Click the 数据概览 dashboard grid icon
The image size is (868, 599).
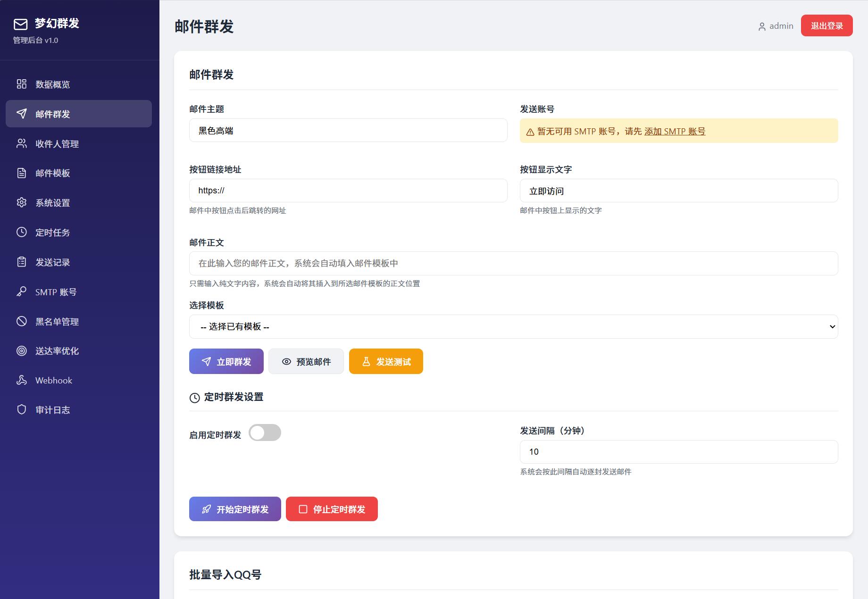(22, 84)
